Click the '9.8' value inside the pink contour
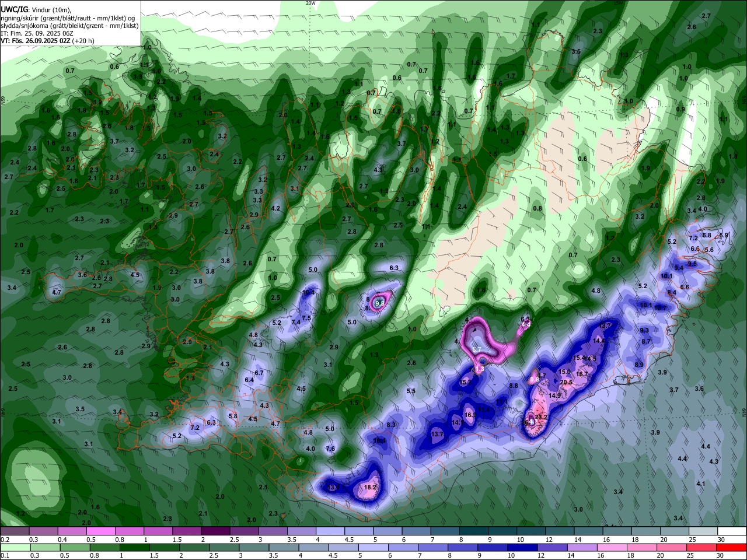This screenshot has width=747, height=560. (380, 303)
